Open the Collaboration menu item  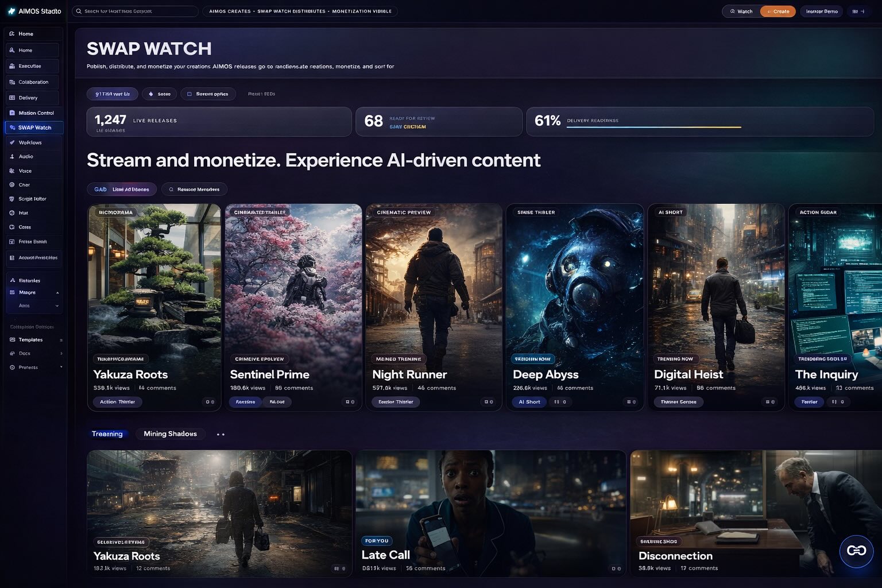[x=33, y=82]
